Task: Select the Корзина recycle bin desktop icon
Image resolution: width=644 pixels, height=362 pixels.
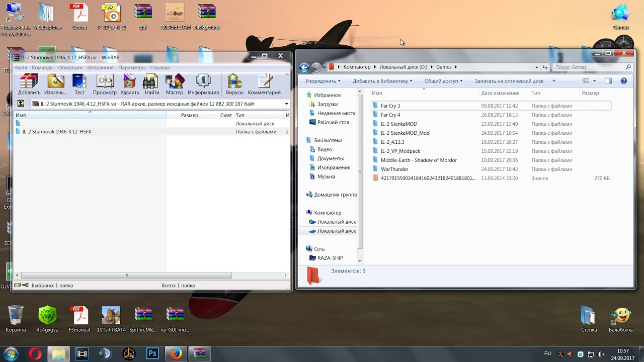Action: coord(16,319)
